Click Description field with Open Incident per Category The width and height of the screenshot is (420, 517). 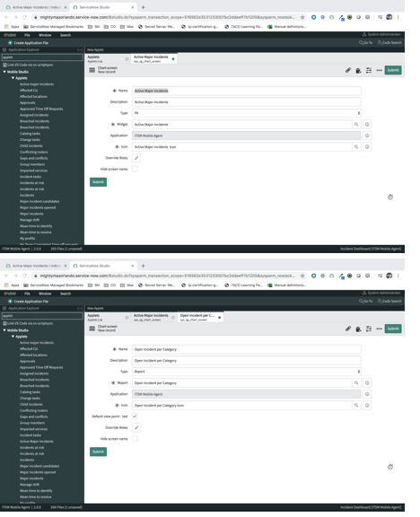point(246,361)
